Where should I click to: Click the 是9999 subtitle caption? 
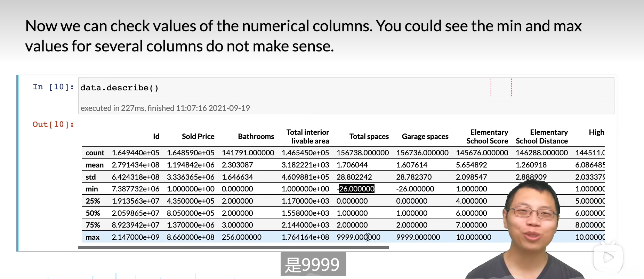(x=313, y=264)
